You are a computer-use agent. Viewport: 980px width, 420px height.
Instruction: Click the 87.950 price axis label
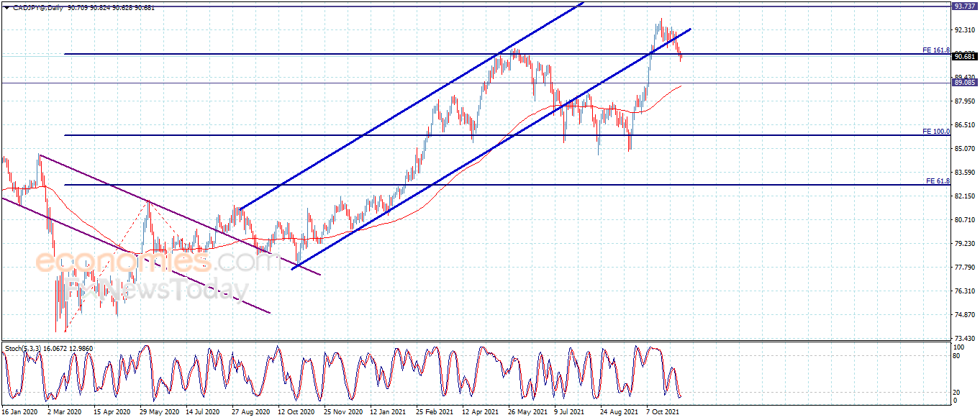point(965,101)
